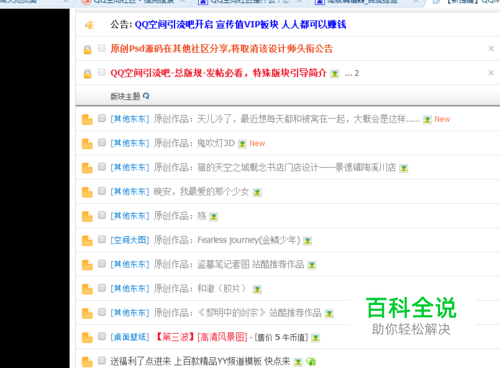Click folder icon of 和澈（胶片） thread
Image resolution: width=500 pixels, height=368 pixels.
87,289
